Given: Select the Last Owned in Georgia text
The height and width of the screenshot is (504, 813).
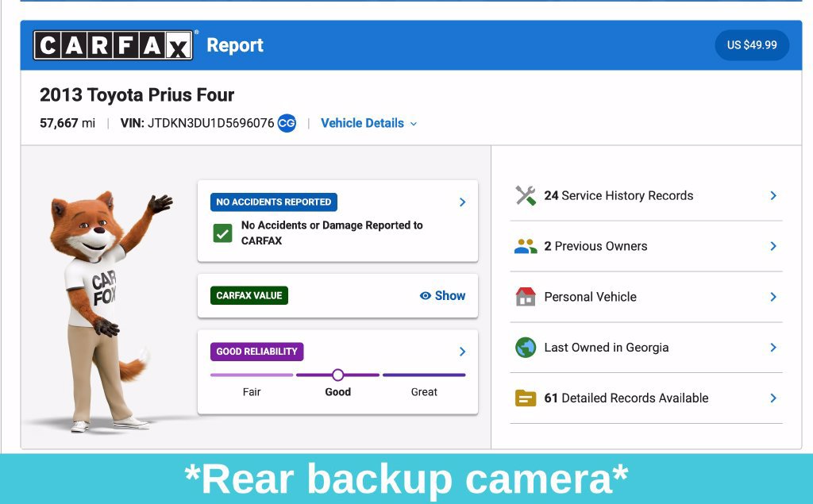Looking at the screenshot, I should point(606,348).
